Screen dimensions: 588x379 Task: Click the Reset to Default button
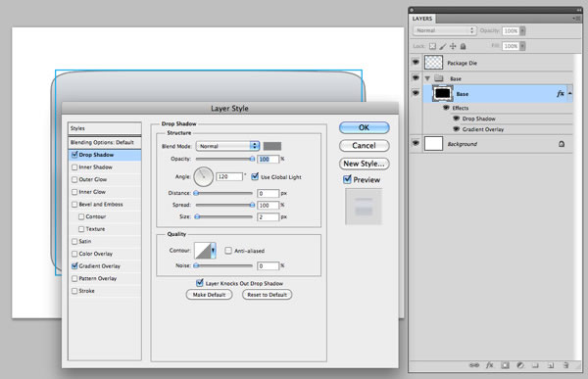pyautogui.click(x=267, y=295)
